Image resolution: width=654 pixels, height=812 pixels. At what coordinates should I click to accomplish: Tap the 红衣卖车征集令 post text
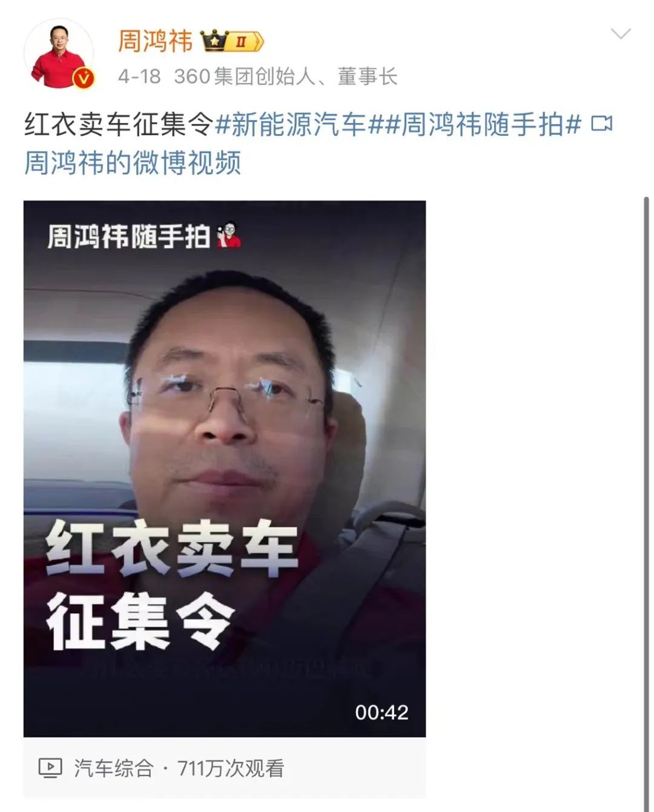119,124
